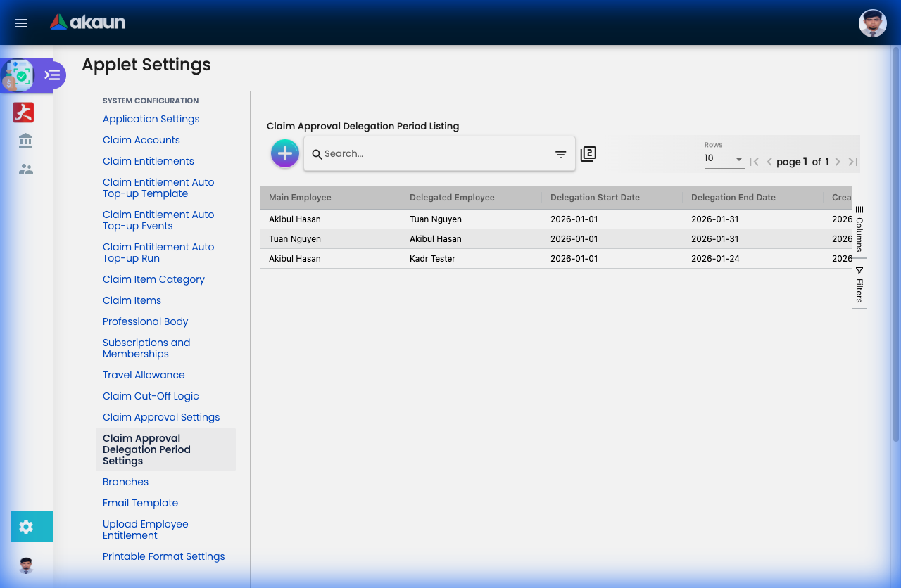This screenshot has height=588, width=901.
Task: Select the Kadr Tester delegation row
Action: (432, 259)
